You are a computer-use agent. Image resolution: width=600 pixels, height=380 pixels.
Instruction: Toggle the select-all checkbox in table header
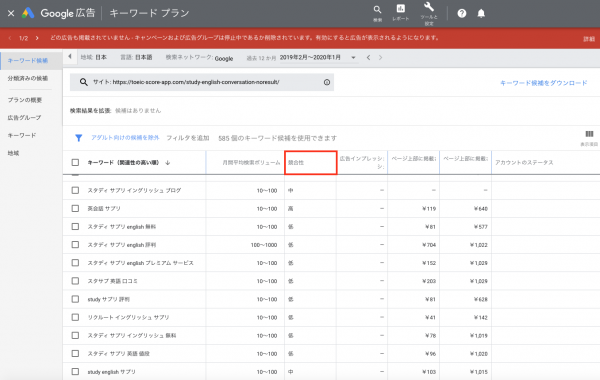[75, 162]
